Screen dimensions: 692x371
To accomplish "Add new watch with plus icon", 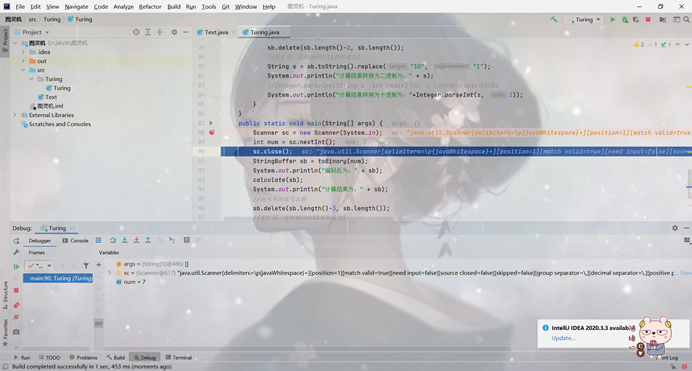I will (x=99, y=265).
